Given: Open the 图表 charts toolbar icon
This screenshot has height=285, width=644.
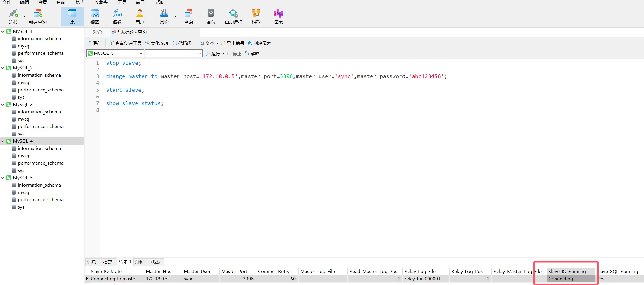Looking at the screenshot, I should click(x=279, y=16).
